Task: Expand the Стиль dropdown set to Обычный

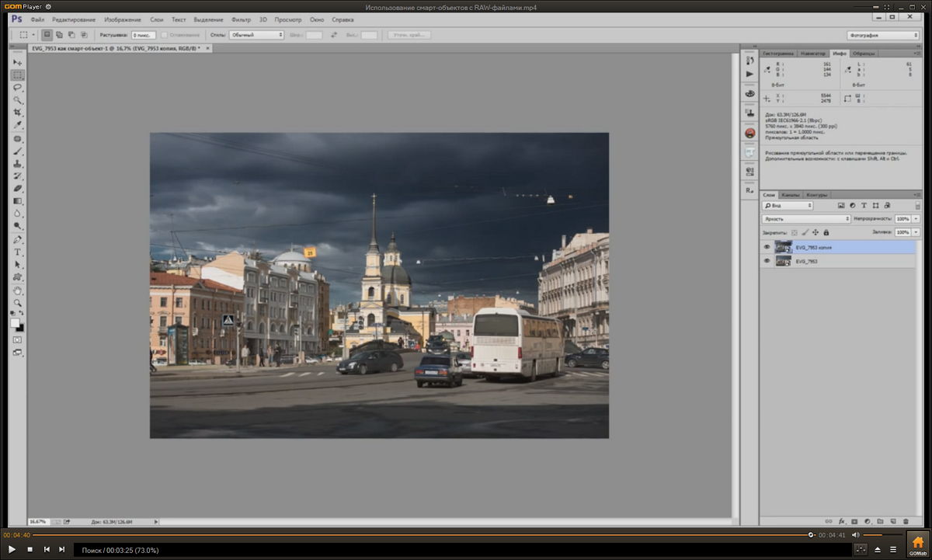Action: coord(256,35)
